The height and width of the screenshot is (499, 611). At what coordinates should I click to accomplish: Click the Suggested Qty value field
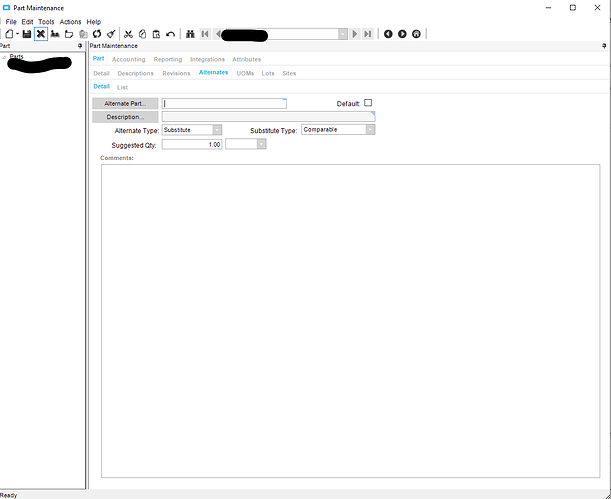[x=192, y=145]
